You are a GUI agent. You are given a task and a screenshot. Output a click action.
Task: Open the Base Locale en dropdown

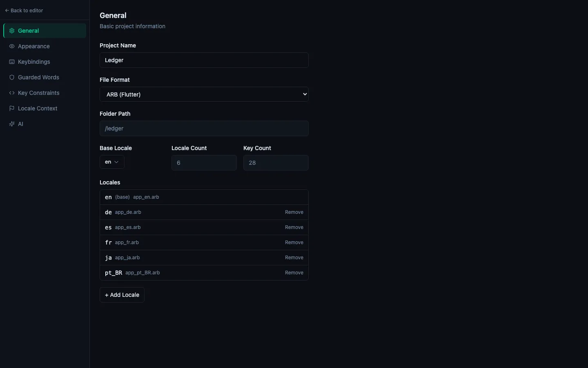(x=112, y=162)
